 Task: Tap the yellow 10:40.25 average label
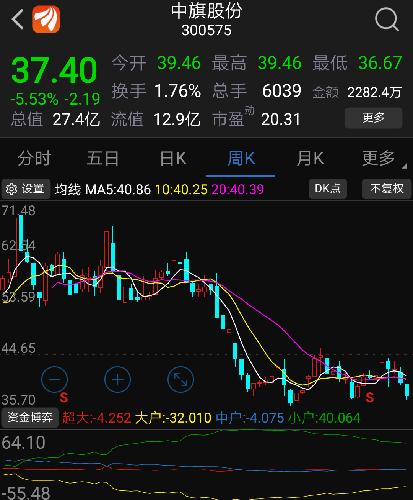[181, 189]
